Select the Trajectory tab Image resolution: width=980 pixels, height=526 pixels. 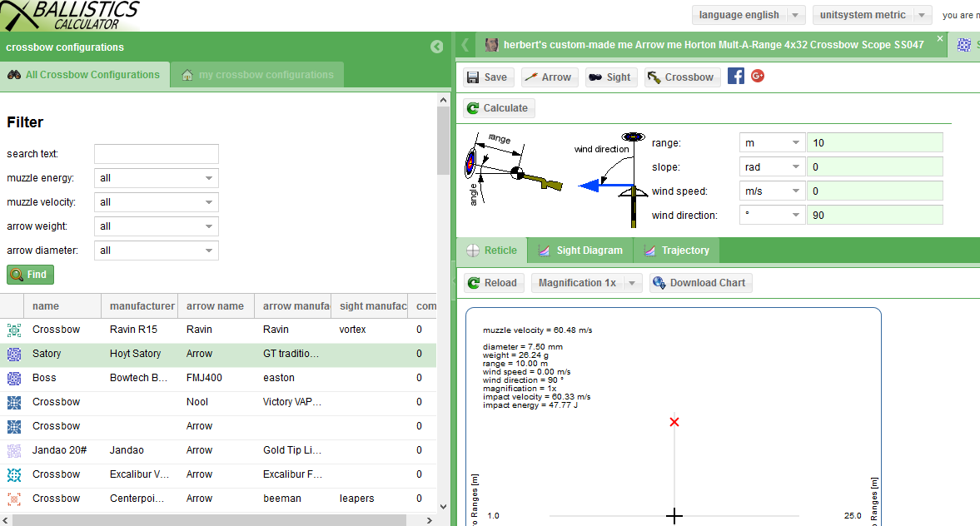click(x=677, y=251)
